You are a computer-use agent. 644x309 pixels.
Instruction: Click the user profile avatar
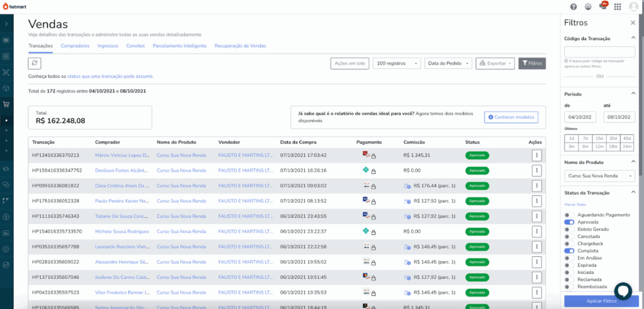[633, 7]
